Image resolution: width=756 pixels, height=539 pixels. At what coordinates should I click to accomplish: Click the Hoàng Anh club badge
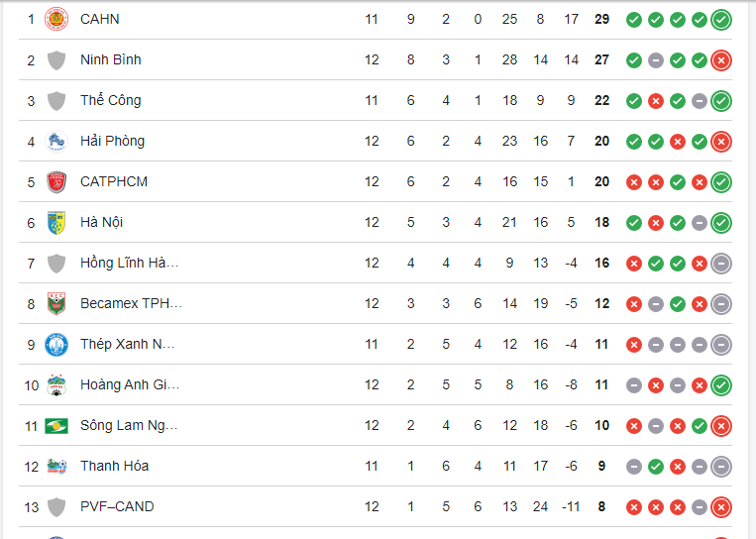tap(56, 384)
